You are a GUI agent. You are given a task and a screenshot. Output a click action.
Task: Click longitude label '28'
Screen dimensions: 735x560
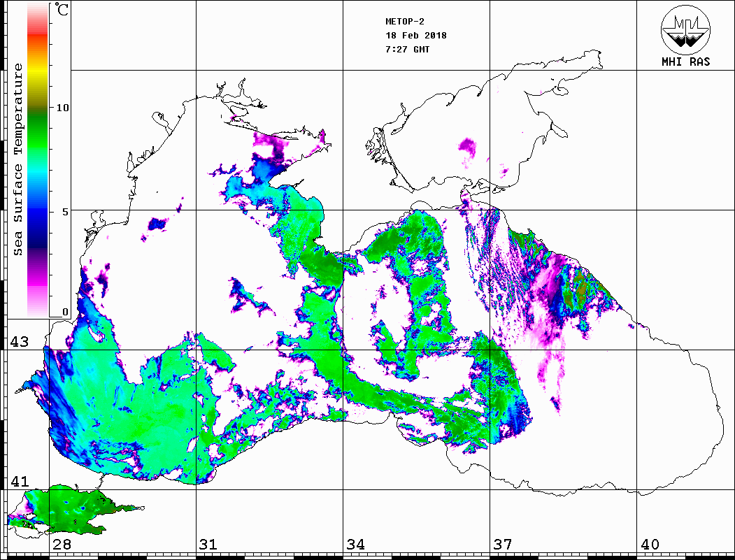pyautogui.click(x=62, y=544)
